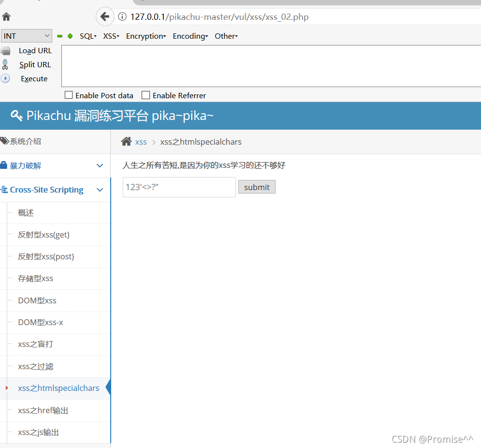Open DOM型xss in the sidebar
The height and width of the screenshot is (448, 481).
[x=37, y=300]
